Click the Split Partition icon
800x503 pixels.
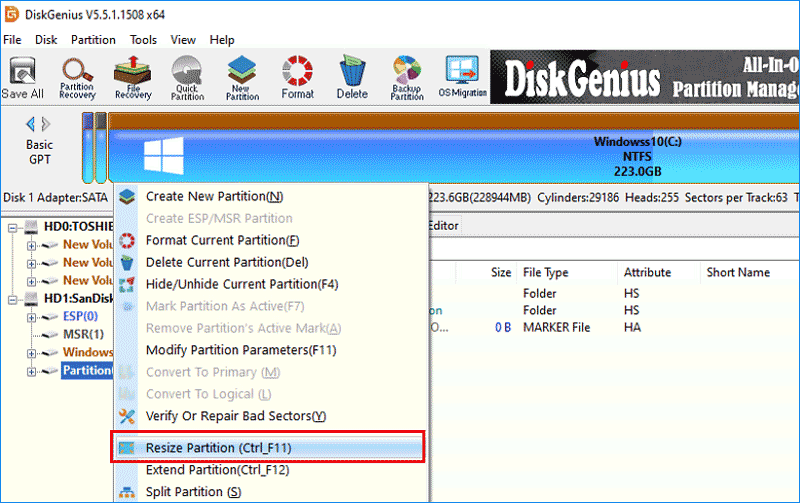[127, 492]
